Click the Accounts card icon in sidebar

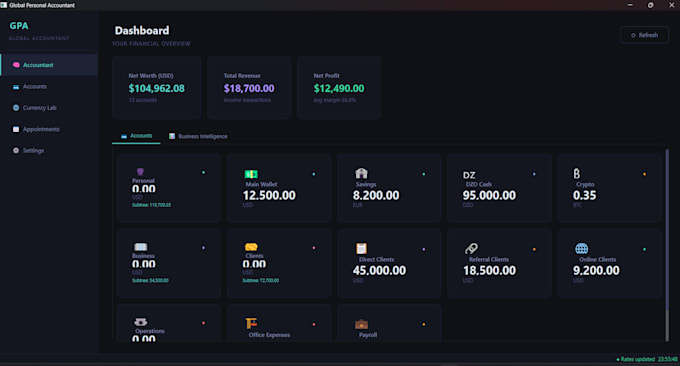[x=16, y=87]
